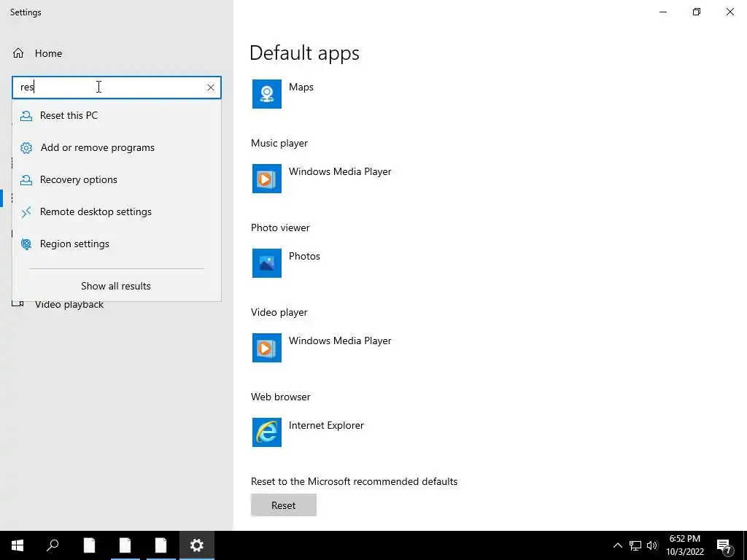Click the settings search field containing 'res'
Image resolution: width=747 pixels, height=560 pixels.
(117, 87)
